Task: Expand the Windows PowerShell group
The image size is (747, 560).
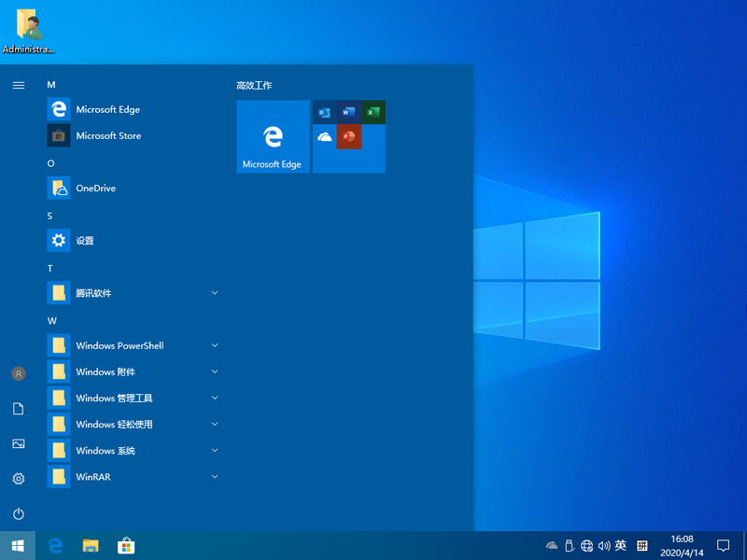Action: pyautogui.click(x=215, y=345)
